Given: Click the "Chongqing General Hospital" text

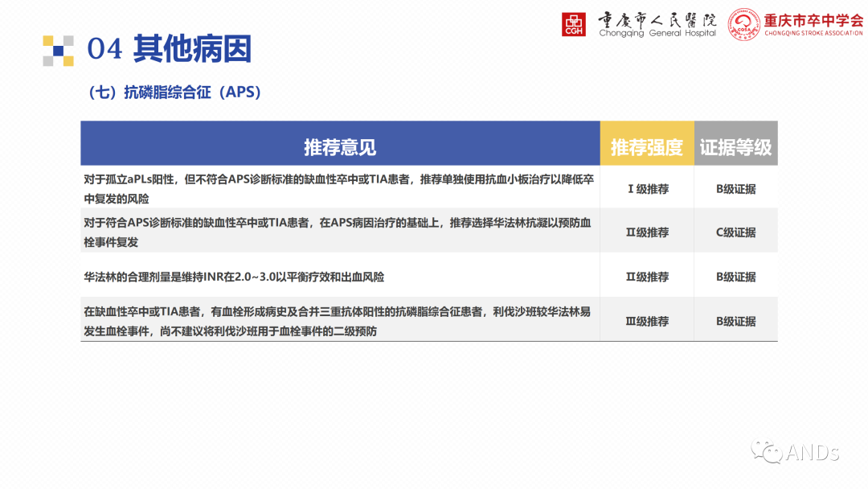Looking at the screenshot, I should point(657,33).
